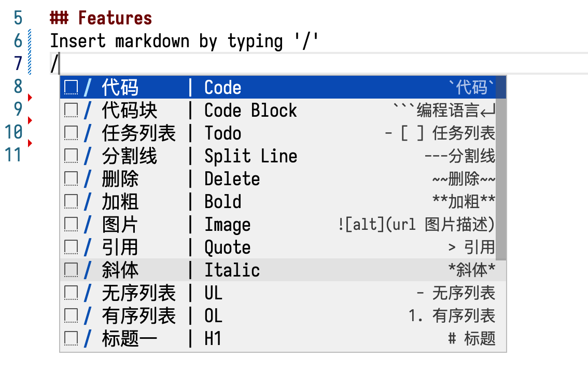Click snippet icon beside 图片
The height and width of the screenshot is (386, 588).
click(71, 225)
